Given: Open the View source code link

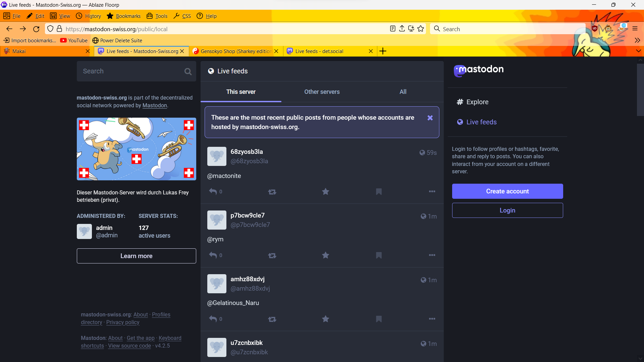Looking at the screenshot, I should pos(129,346).
